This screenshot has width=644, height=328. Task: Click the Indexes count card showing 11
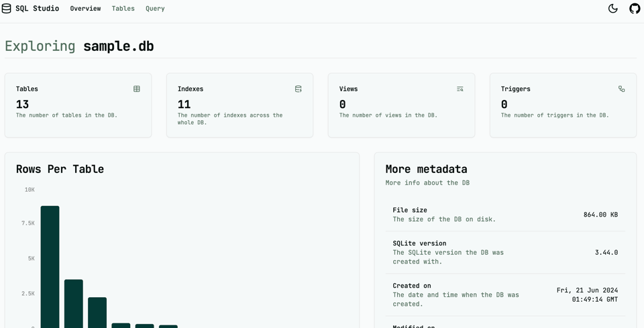[239, 105]
